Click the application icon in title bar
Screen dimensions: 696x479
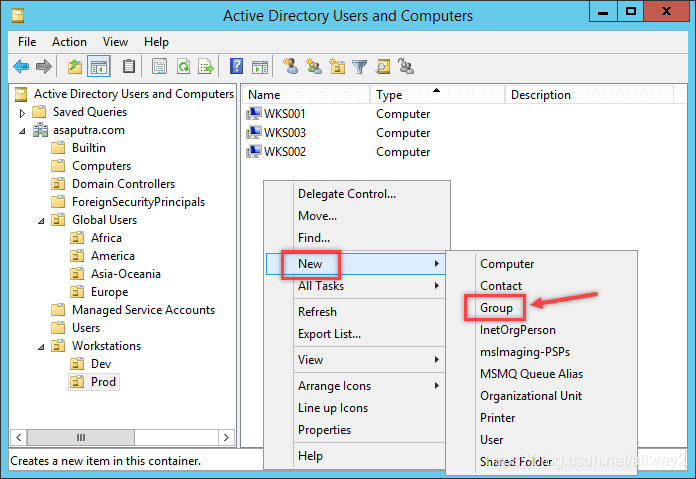tap(18, 16)
